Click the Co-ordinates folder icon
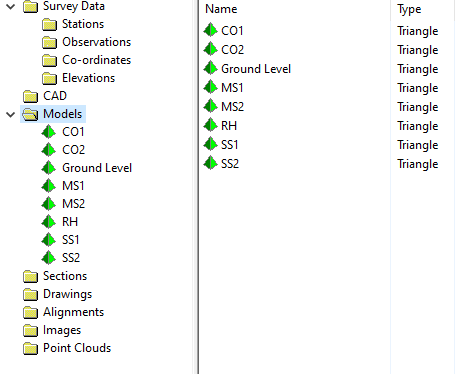This screenshot has width=459, height=374. [x=49, y=60]
